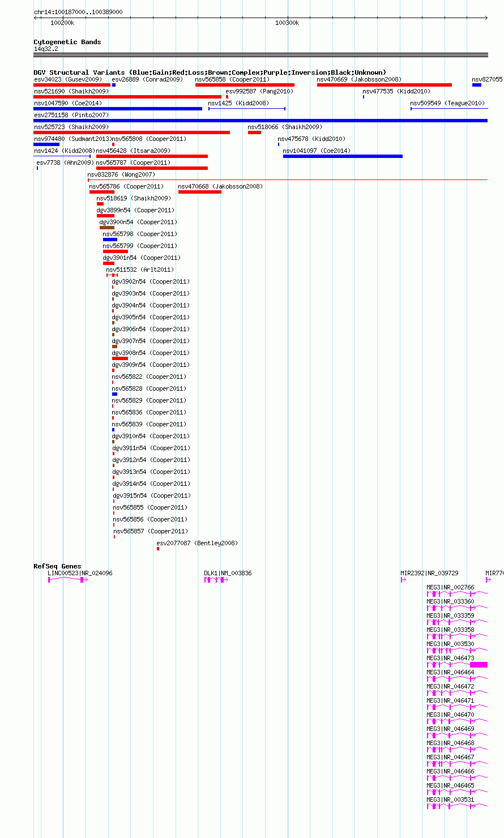504x838 pixels.
Task: Select the DGV Structural Variants track title
Action: [210, 72]
